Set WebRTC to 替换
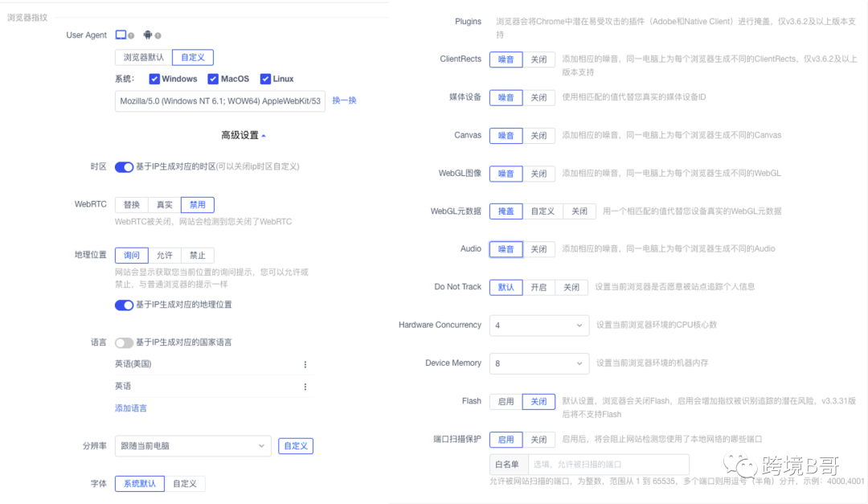 click(132, 205)
